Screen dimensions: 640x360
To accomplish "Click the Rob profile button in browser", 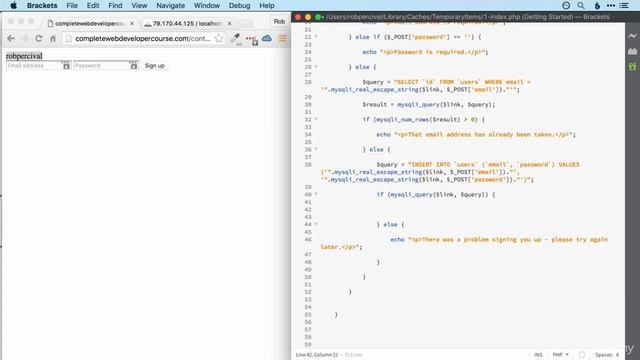I will point(279,22).
